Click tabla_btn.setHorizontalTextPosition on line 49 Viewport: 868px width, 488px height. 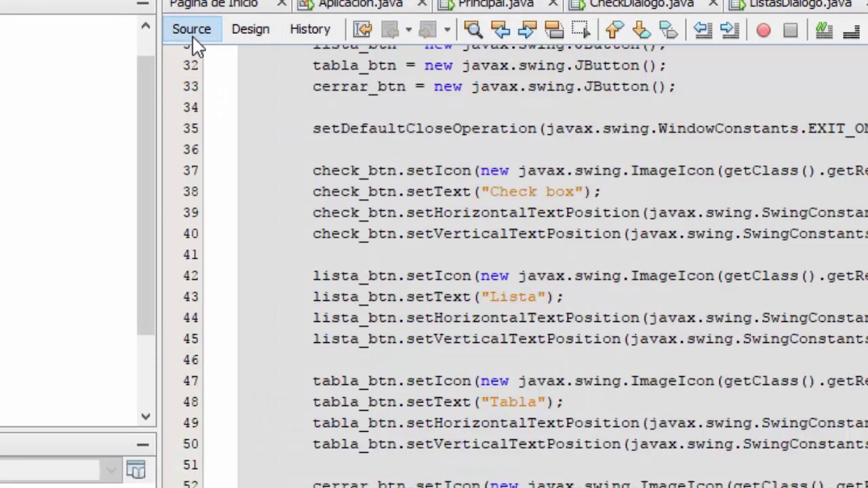coord(476,423)
